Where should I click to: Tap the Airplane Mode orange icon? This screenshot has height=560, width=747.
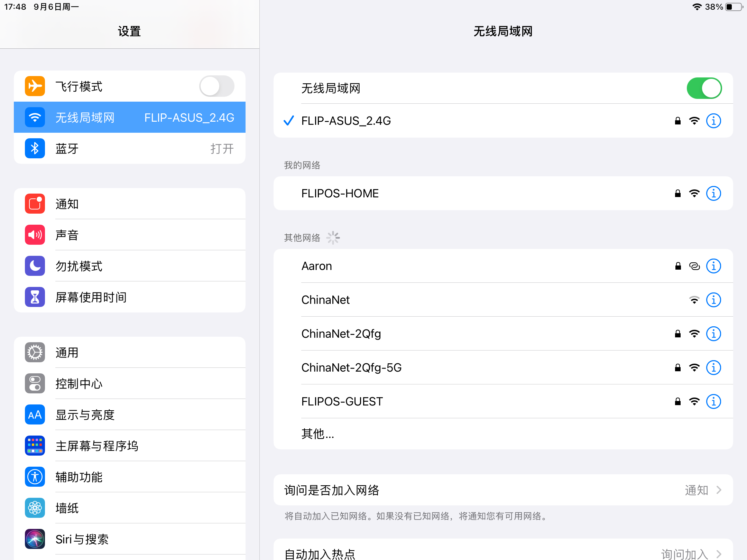[x=35, y=86]
